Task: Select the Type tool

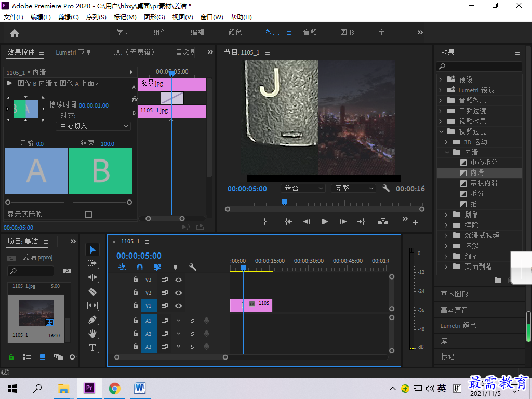Action: [92, 348]
